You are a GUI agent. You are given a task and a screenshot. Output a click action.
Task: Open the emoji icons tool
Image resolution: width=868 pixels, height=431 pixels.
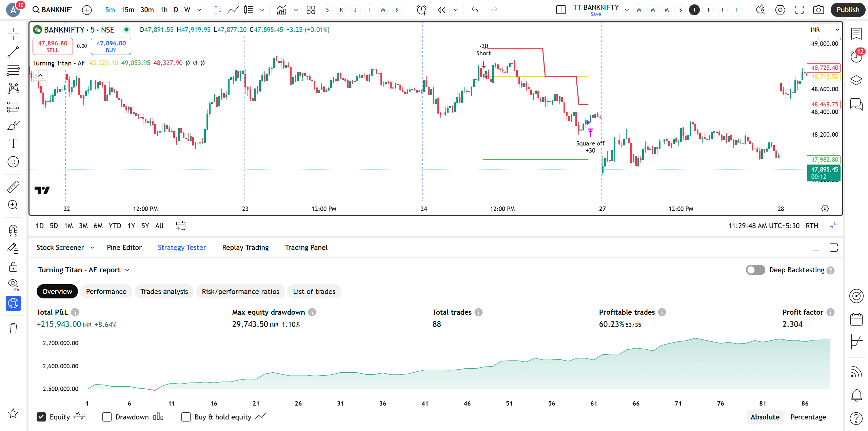13,162
